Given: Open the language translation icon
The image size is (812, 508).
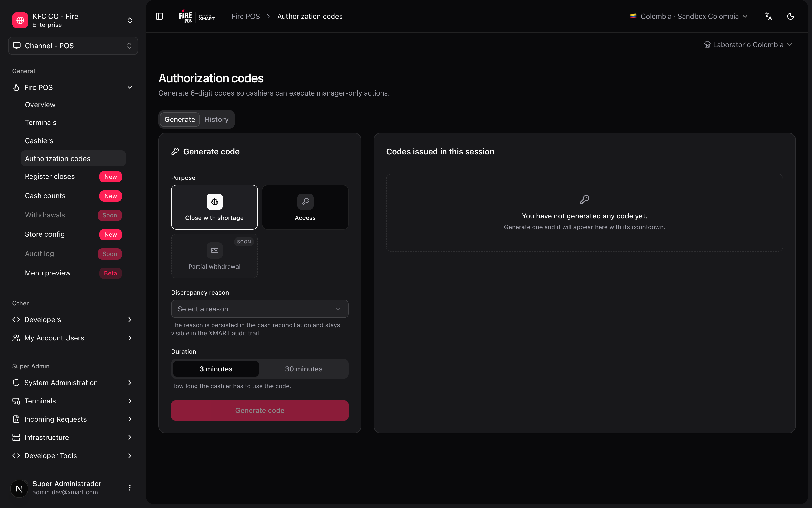Looking at the screenshot, I should click(x=768, y=16).
